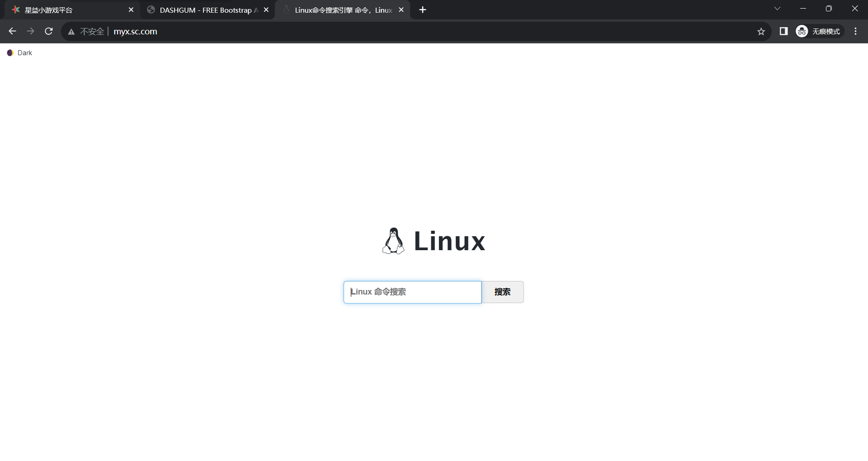This screenshot has width=868, height=461.
Task: Reload the current page
Action: point(48,31)
